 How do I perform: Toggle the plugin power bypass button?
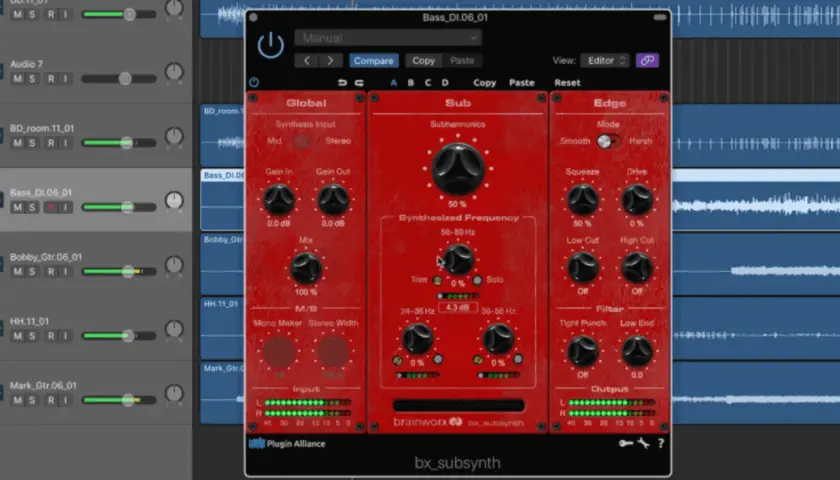271,46
